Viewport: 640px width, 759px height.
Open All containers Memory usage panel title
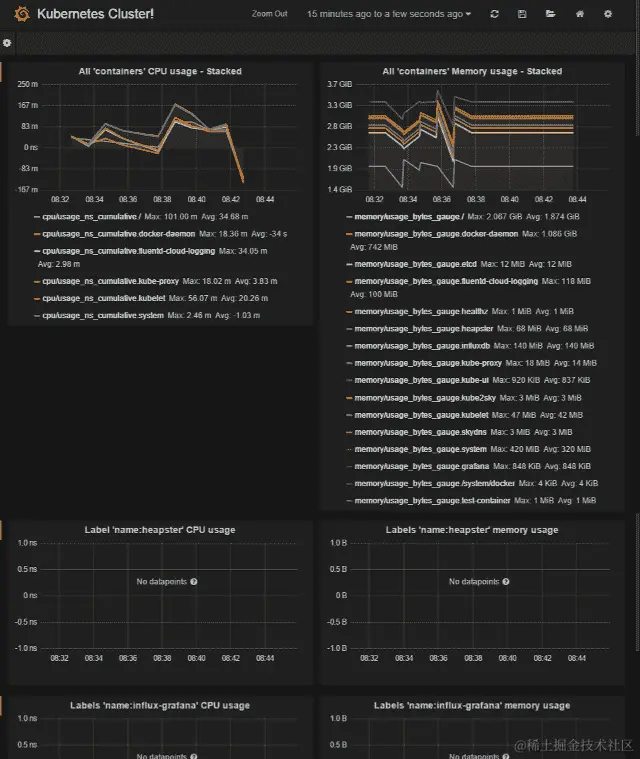472,71
